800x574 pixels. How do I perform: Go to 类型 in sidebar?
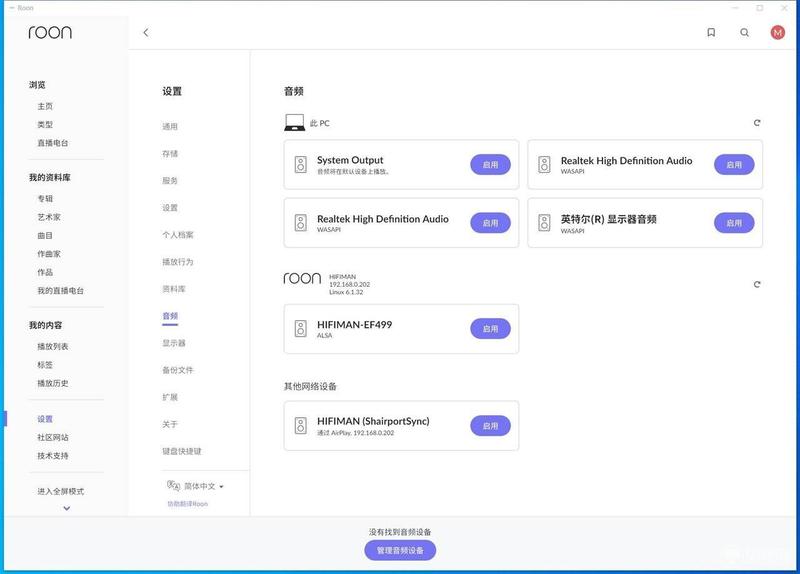(45, 124)
